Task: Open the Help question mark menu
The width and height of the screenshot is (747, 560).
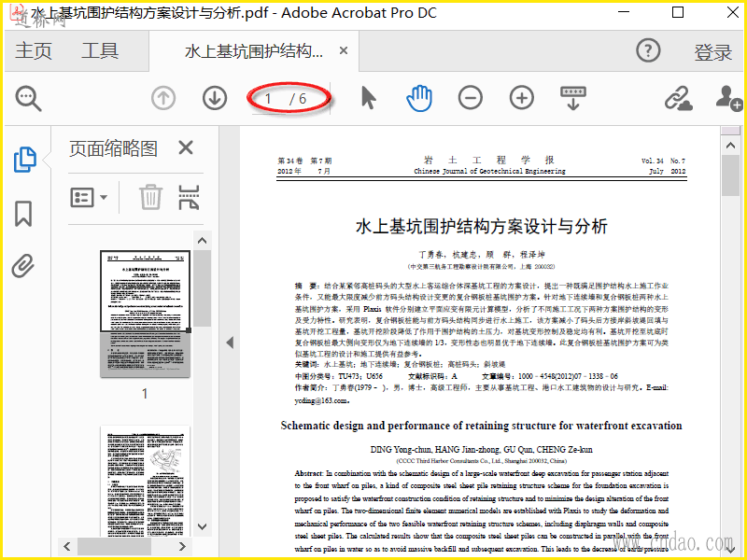Action: click(x=648, y=50)
